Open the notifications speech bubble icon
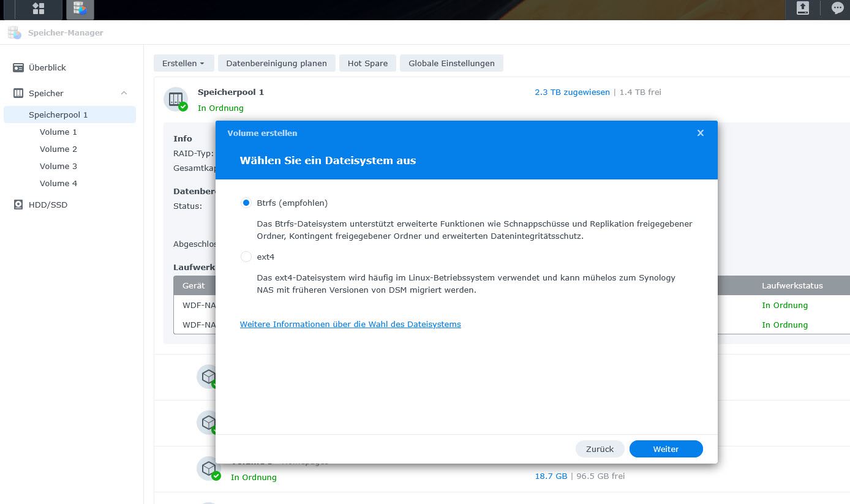The width and height of the screenshot is (850, 504). (x=837, y=9)
